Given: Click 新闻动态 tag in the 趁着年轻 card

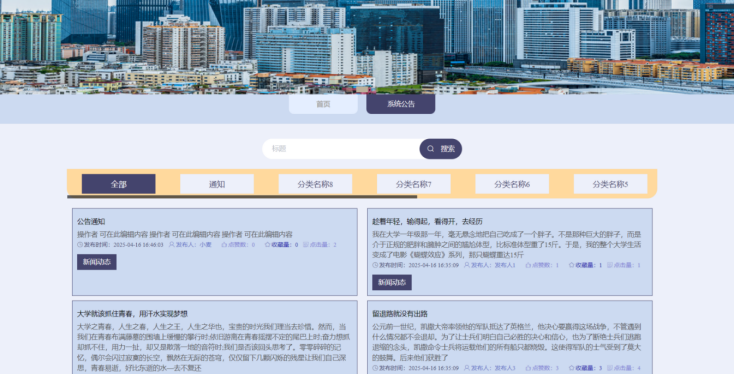Looking at the screenshot, I should click(x=392, y=283).
